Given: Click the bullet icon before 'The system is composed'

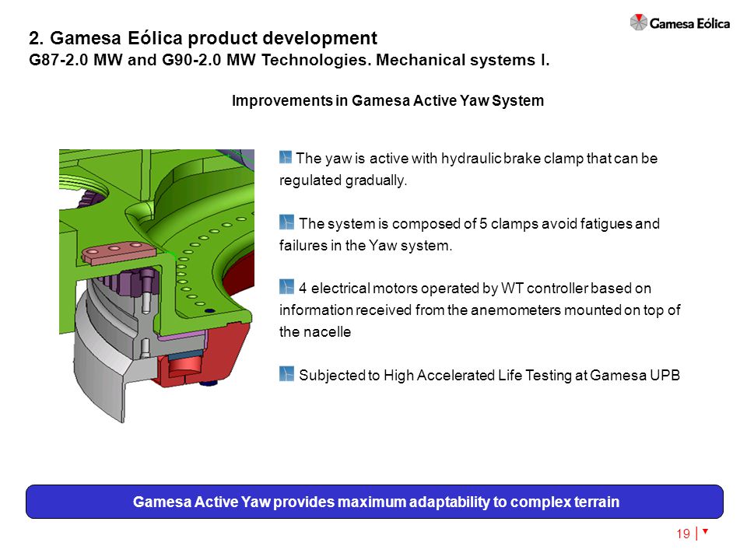Looking at the screenshot, I should click(x=286, y=222).
